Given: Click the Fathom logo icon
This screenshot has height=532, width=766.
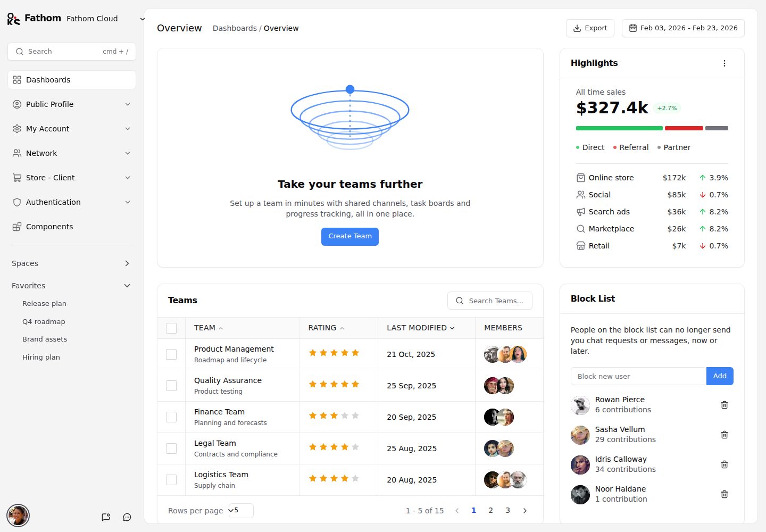Looking at the screenshot, I should tap(14, 19).
